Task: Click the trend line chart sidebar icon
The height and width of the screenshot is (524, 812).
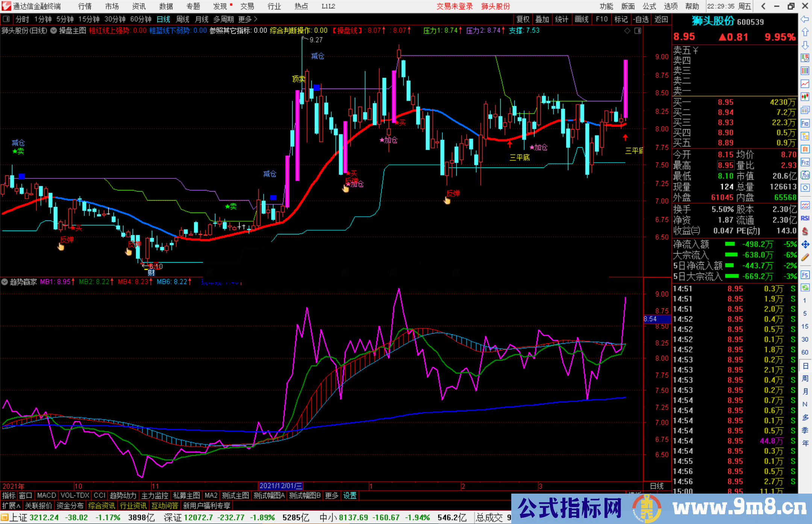Action: 805,84
